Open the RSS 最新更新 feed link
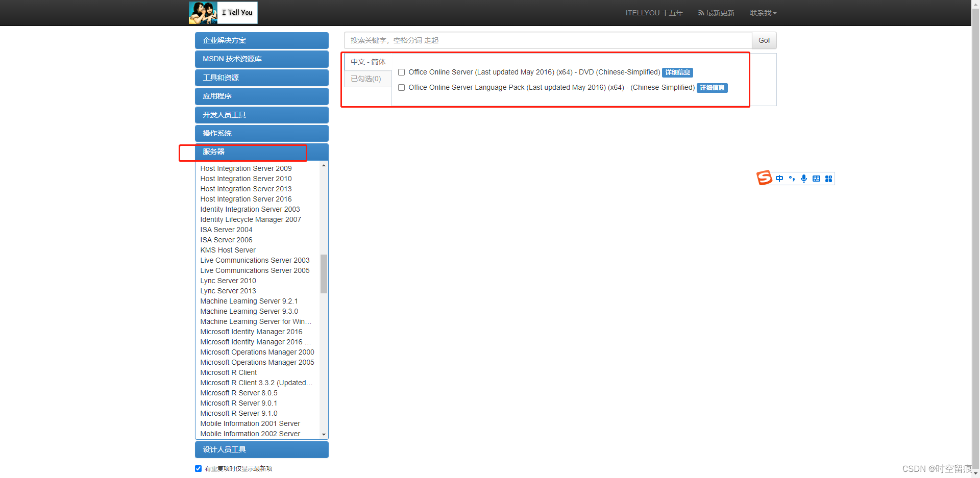 click(x=716, y=13)
